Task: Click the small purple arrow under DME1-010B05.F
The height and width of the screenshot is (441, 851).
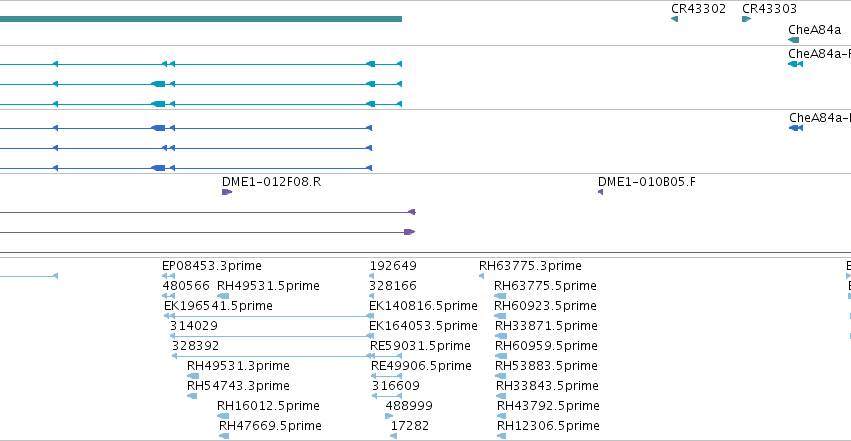Action: [600, 192]
